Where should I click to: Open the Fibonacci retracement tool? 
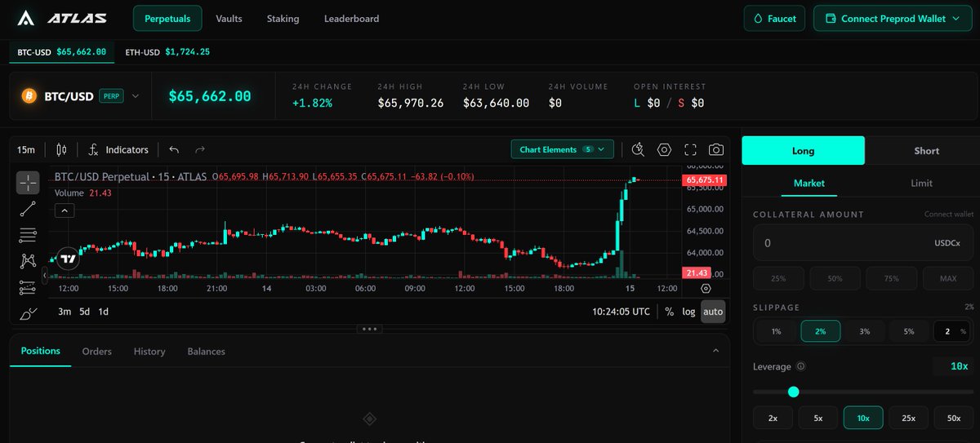click(28, 235)
